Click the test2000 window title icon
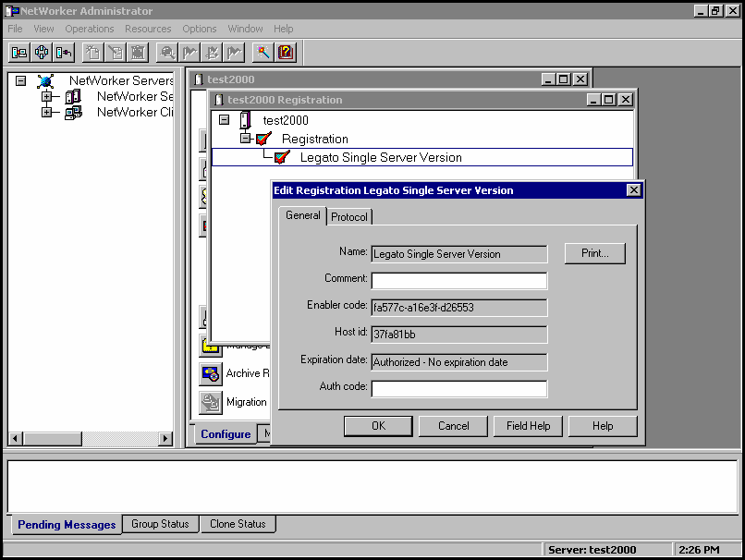This screenshot has height=560, width=745. click(199, 79)
